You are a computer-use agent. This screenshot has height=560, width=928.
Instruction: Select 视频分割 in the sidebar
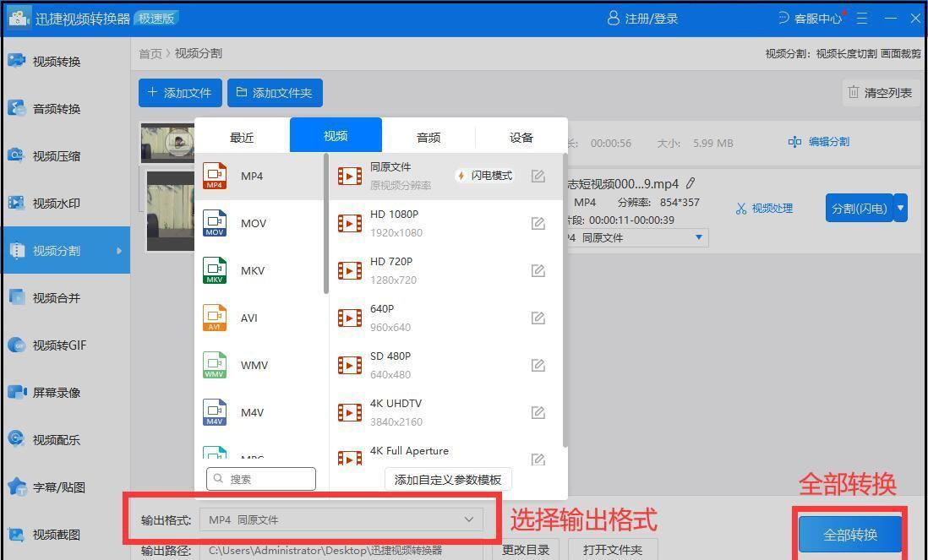(x=65, y=250)
